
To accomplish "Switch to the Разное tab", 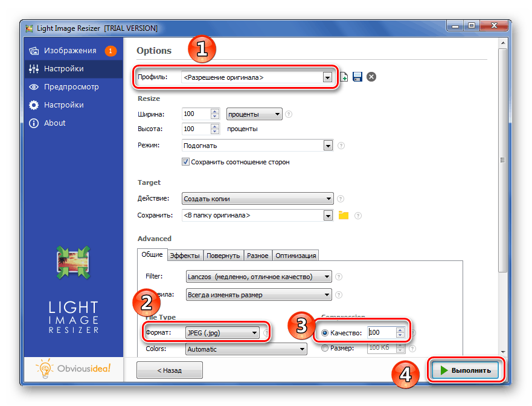I will [257, 256].
